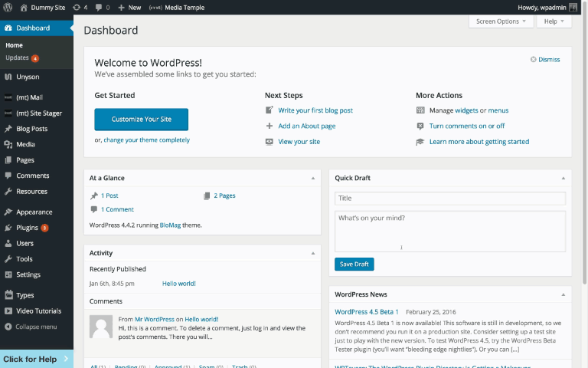Open Media library in the sidebar

pyautogui.click(x=25, y=144)
